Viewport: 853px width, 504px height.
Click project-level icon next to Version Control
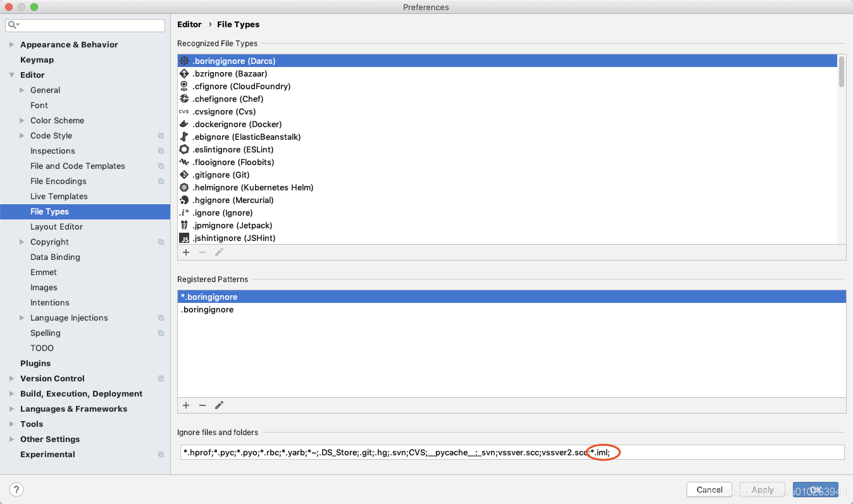point(161,378)
